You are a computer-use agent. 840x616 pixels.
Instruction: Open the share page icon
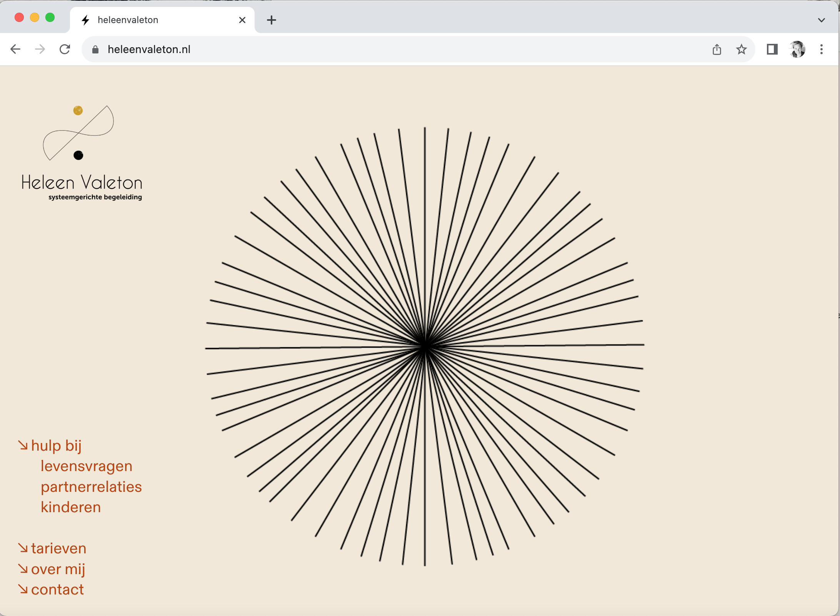(717, 49)
